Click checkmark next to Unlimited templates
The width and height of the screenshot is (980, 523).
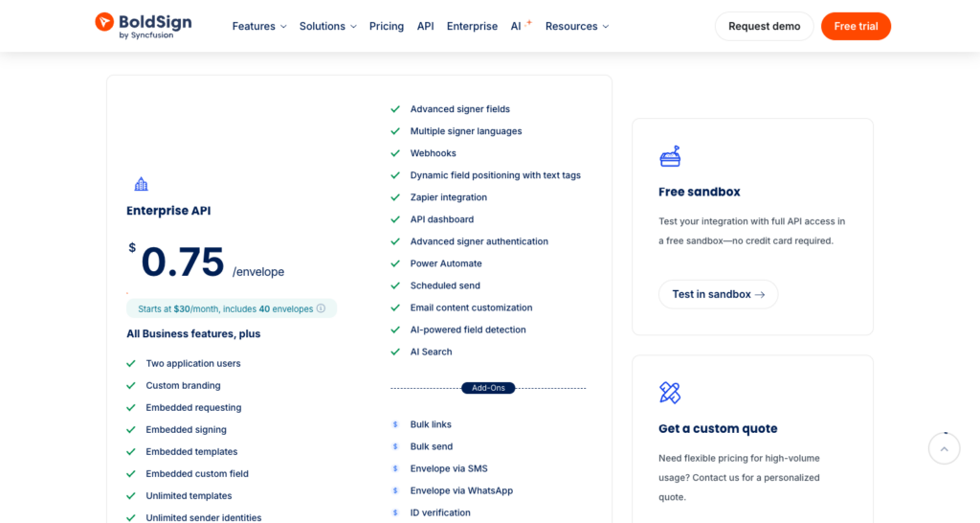130,495
